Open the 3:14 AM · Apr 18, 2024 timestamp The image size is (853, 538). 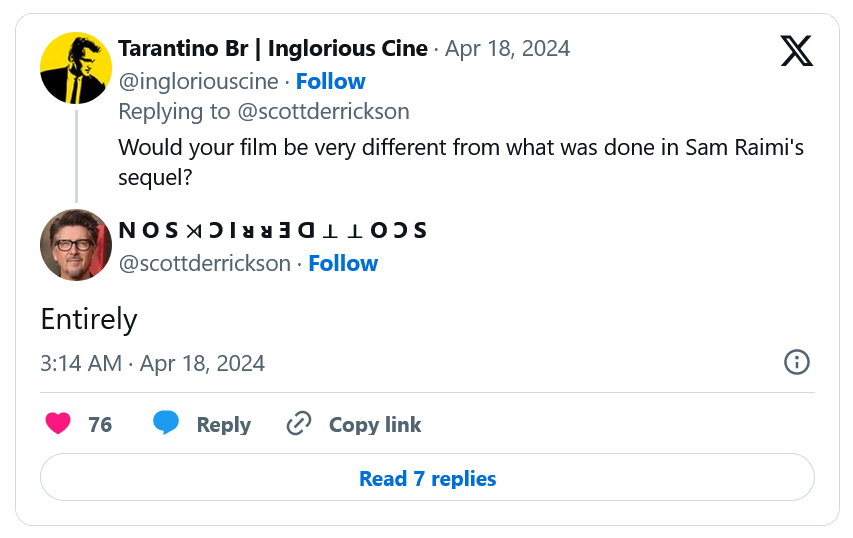[x=152, y=363]
